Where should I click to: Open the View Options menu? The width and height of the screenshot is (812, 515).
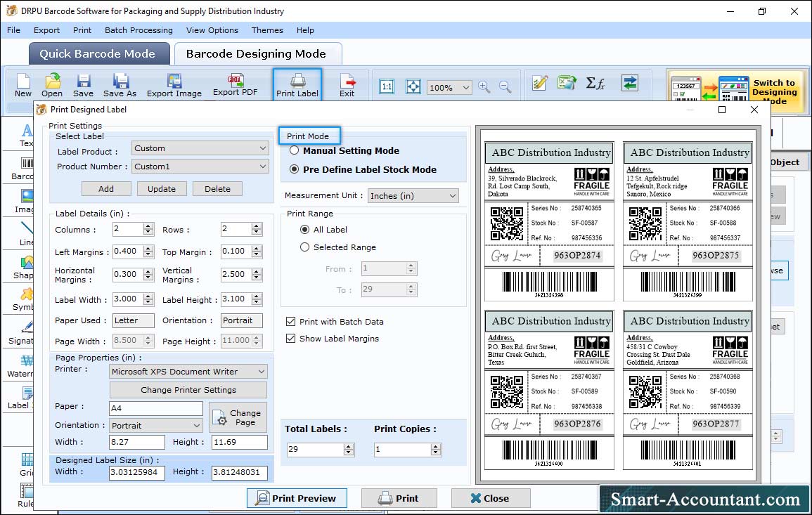point(212,30)
